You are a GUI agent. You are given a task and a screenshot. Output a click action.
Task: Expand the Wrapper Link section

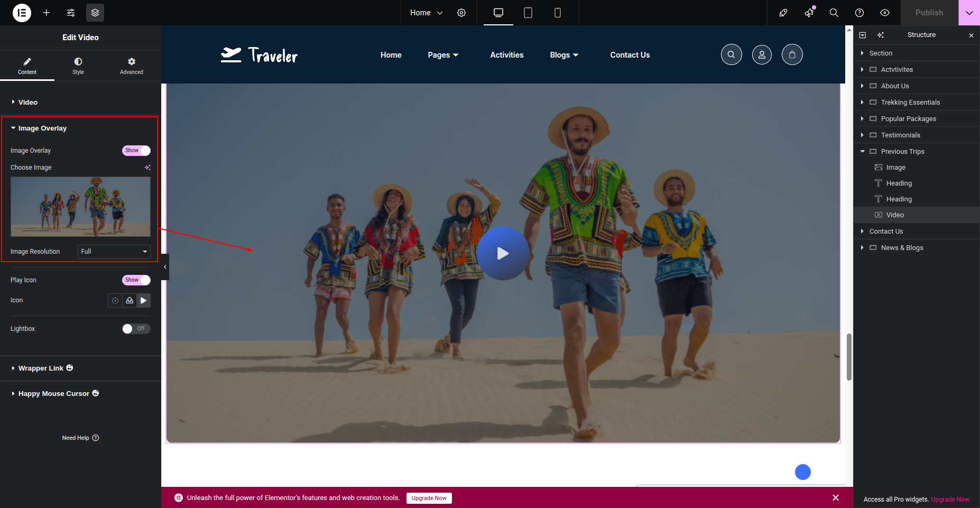(x=41, y=368)
